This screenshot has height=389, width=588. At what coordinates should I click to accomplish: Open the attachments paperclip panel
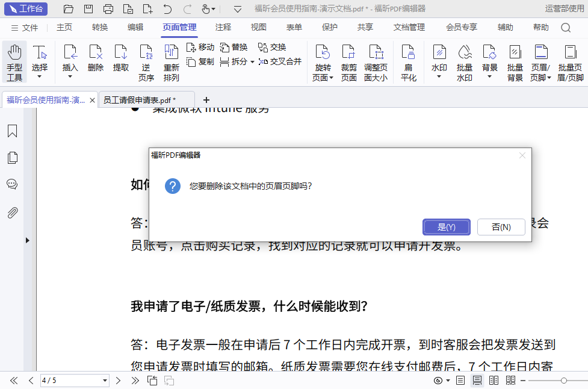click(12, 212)
